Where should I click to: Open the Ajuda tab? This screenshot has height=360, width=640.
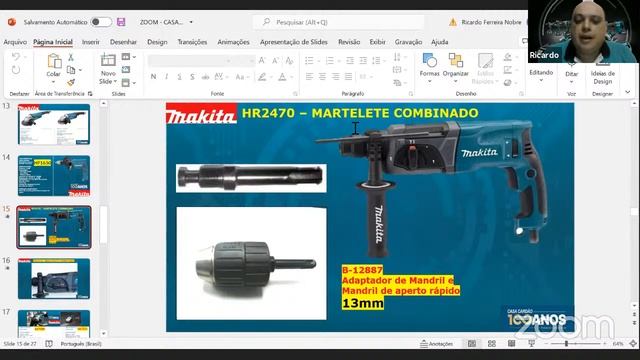pyautogui.click(x=440, y=42)
